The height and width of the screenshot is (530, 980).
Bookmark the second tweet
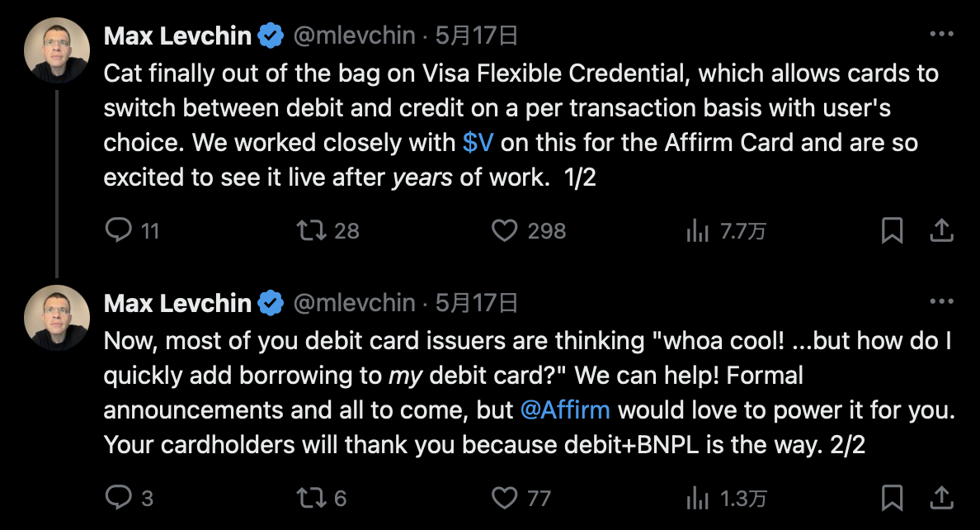[x=893, y=499]
